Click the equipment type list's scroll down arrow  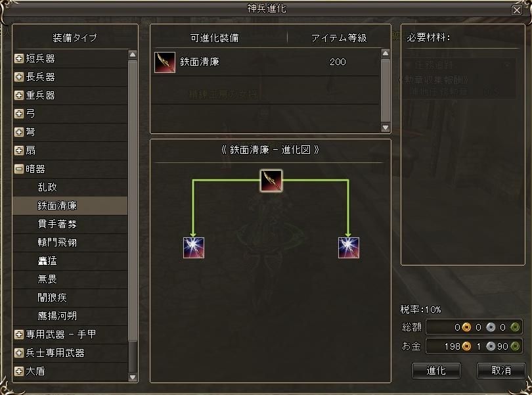133,377
